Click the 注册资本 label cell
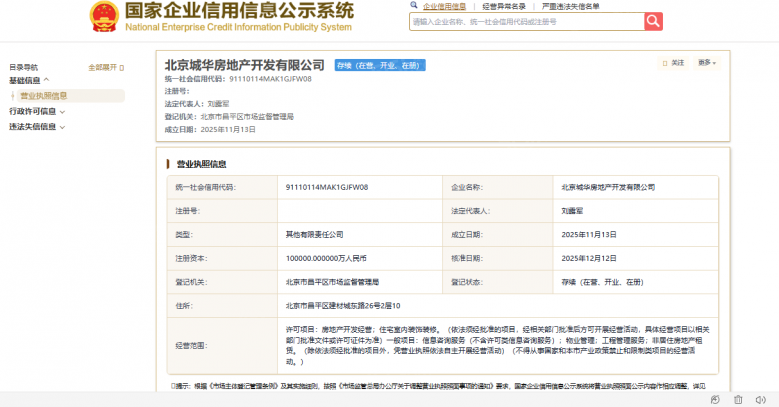The image size is (779, 407). 222,258
